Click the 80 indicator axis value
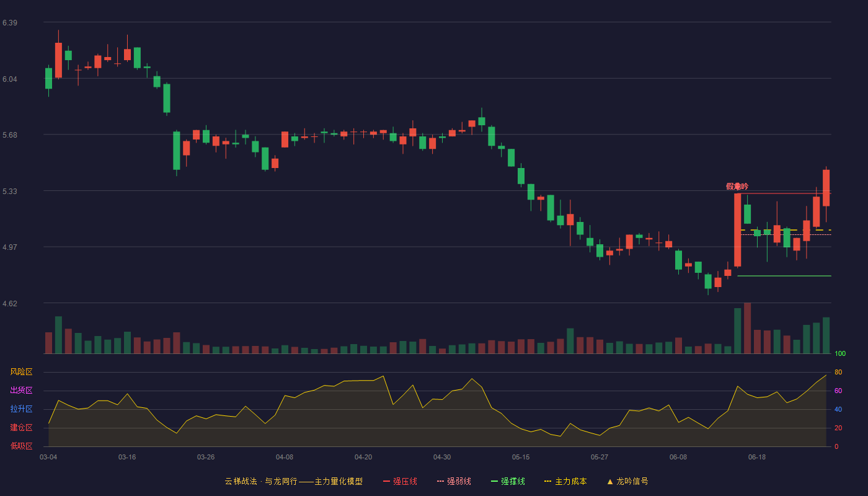The width and height of the screenshot is (868, 496). 838,372
